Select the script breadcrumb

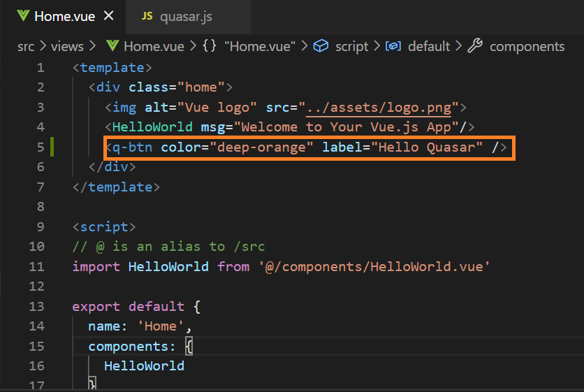point(351,47)
